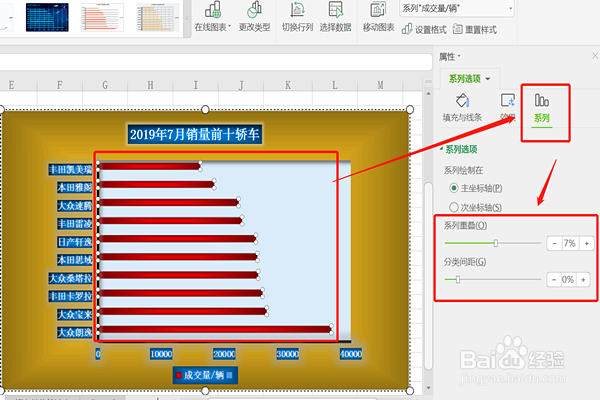The width and height of the screenshot is (600, 400).
Task: Decrease 系列重叠 with the minus button
Action: (554, 243)
